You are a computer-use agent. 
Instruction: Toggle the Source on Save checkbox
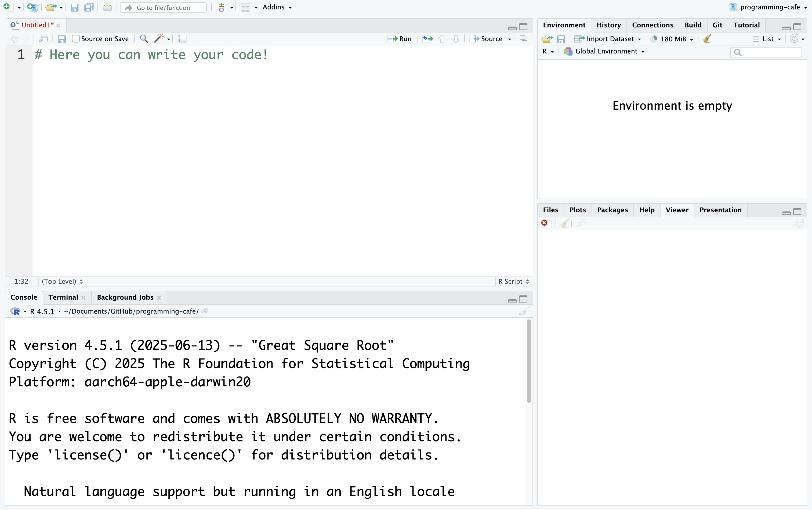(x=76, y=39)
